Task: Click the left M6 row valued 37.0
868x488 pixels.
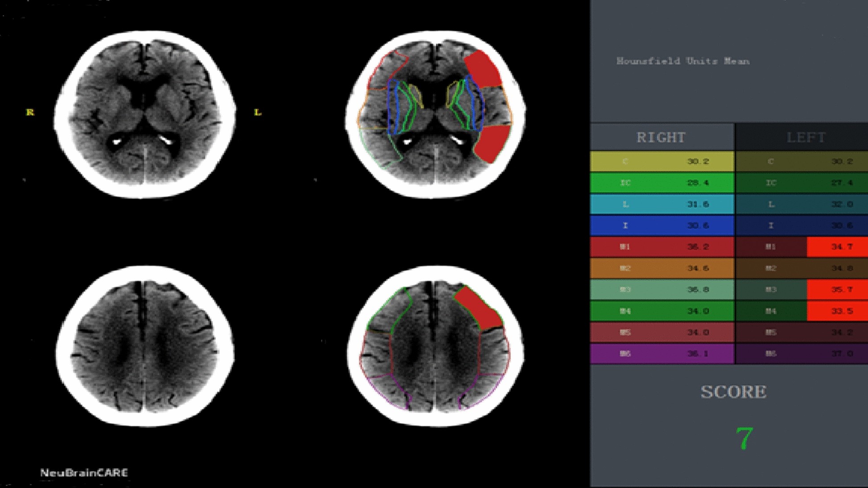Action: tap(802, 354)
